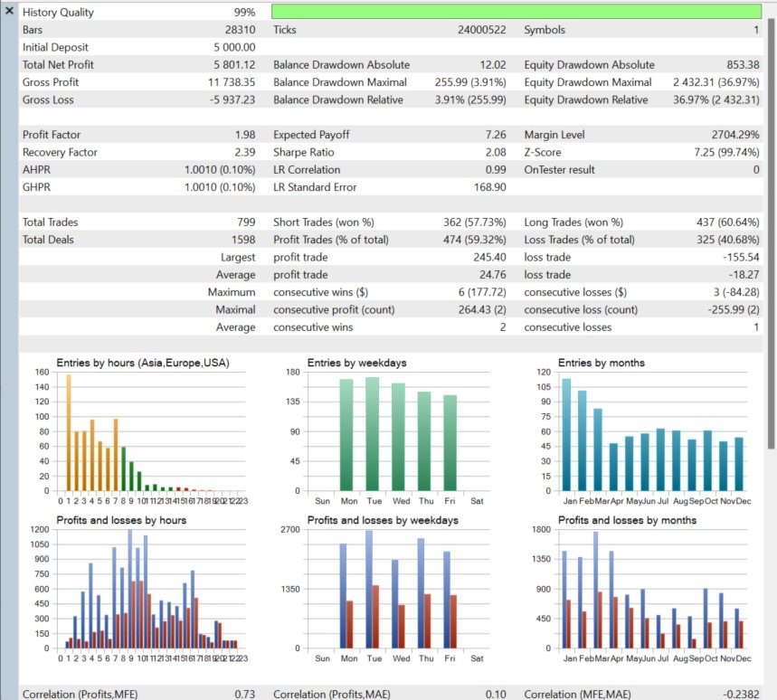Select the History Quality 99% value
The height and width of the screenshot is (700, 777).
coord(245,13)
